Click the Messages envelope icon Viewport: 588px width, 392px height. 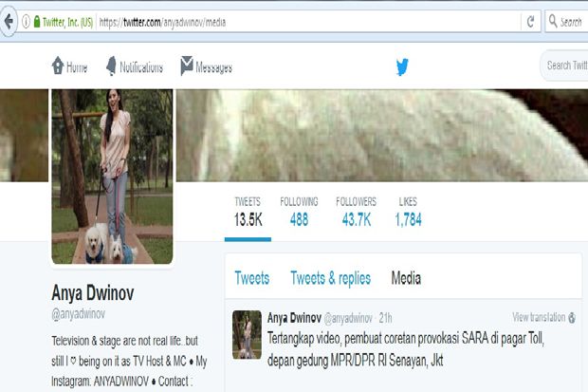pyautogui.click(x=187, y=65)
